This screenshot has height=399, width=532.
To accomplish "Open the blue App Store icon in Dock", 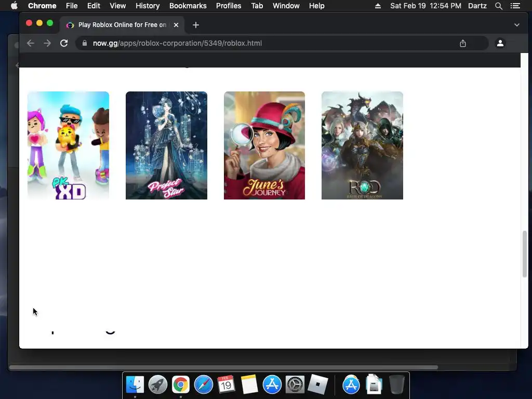I will click(272, 385).
